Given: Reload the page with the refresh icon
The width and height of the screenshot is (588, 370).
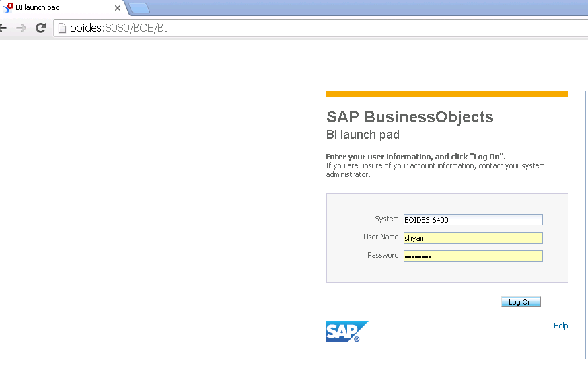Looking at the screenshot, I should pos(40,28).
